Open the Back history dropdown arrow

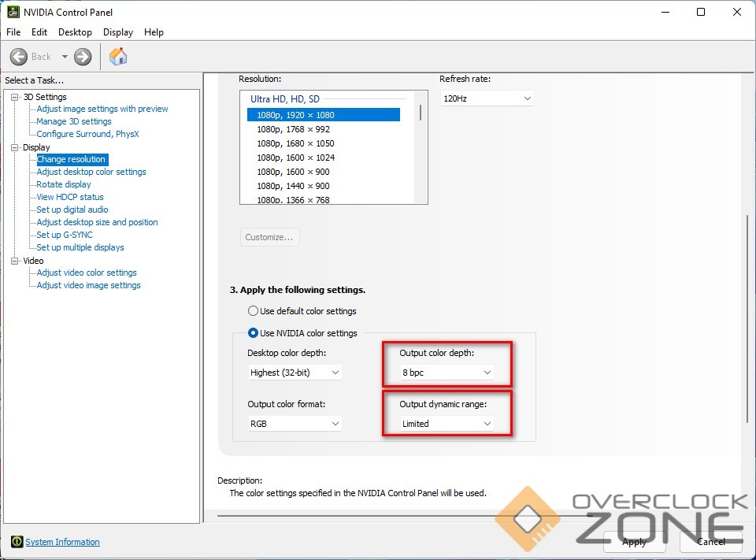tap(65, 57)
